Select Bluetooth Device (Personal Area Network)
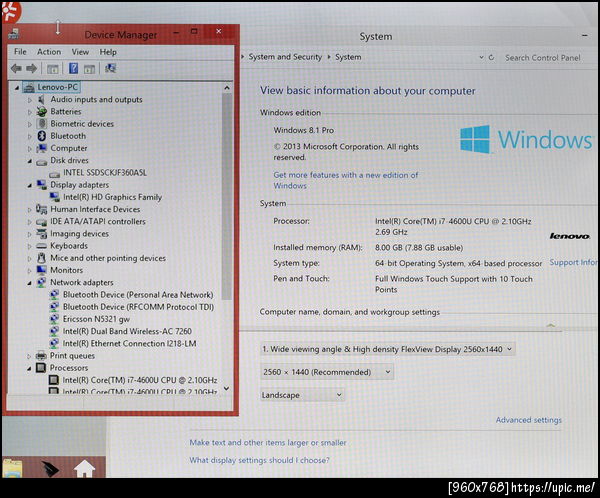 pyautogui.click(x=138, y=295)
